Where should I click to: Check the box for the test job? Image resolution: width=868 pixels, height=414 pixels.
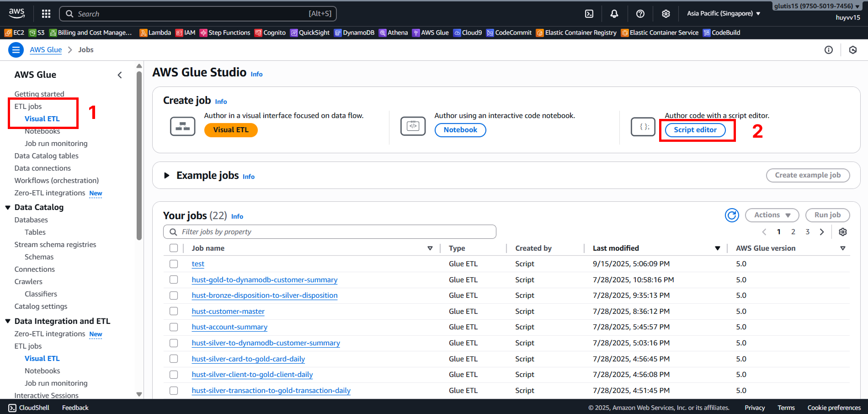tap(174, 264)
